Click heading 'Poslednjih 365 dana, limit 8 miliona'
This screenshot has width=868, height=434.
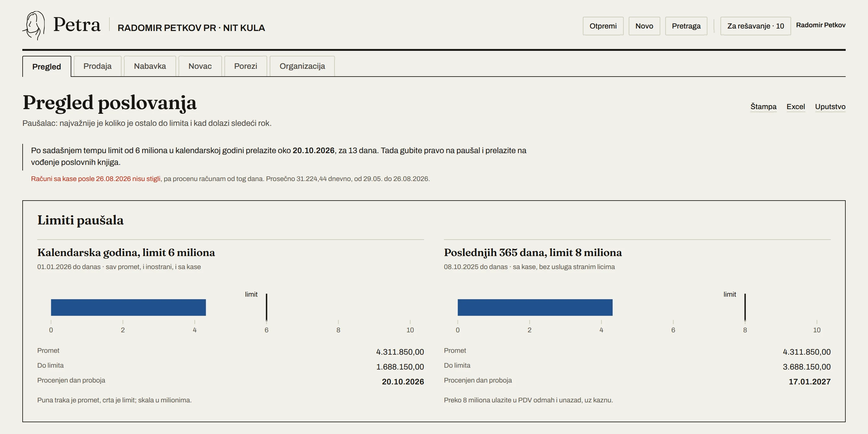coord(533,252)
